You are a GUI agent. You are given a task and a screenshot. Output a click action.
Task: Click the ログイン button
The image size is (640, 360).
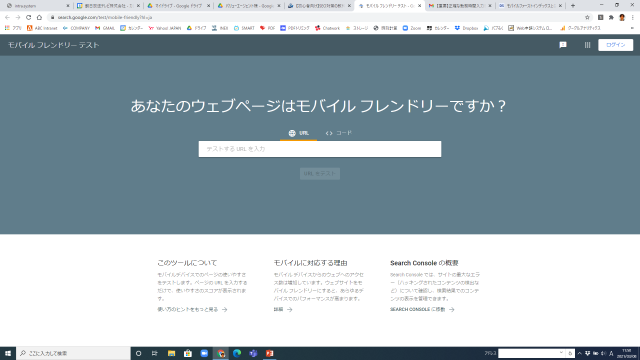[616, 45]
